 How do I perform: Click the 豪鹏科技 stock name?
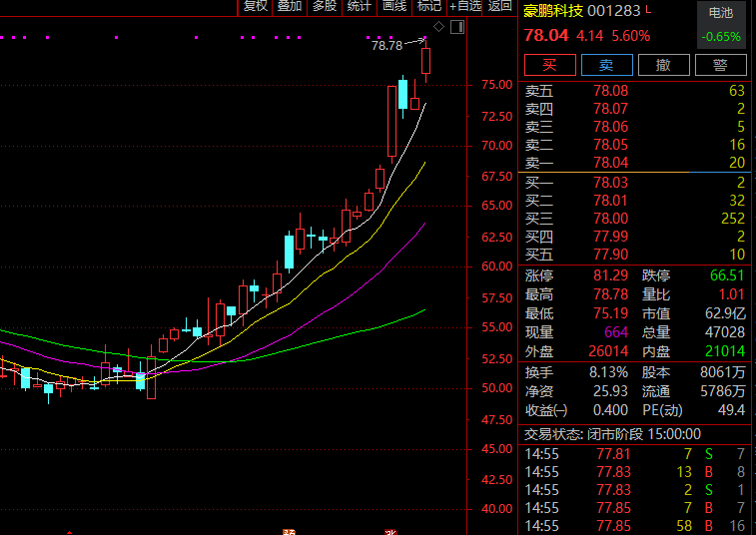[x=553, y=11]
